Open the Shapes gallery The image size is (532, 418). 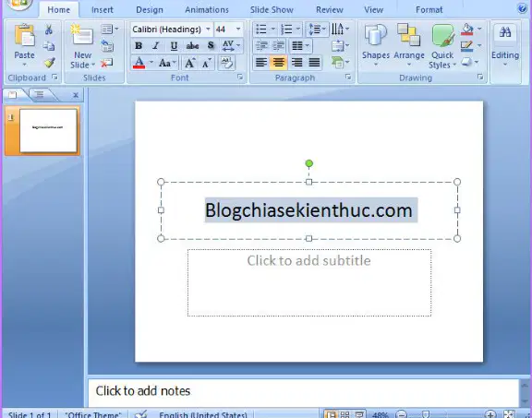[x=376, y=45]
